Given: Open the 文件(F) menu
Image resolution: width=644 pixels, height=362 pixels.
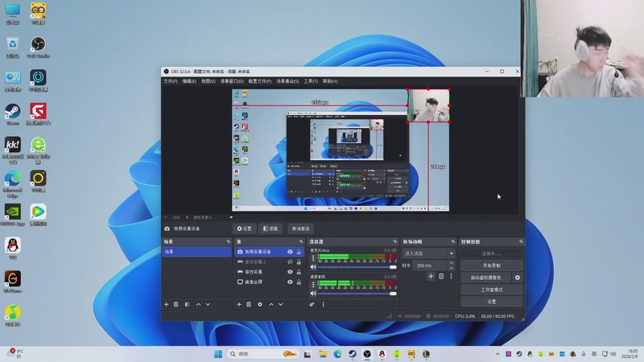Looking at the screenshot, I should tap(171, 81).
